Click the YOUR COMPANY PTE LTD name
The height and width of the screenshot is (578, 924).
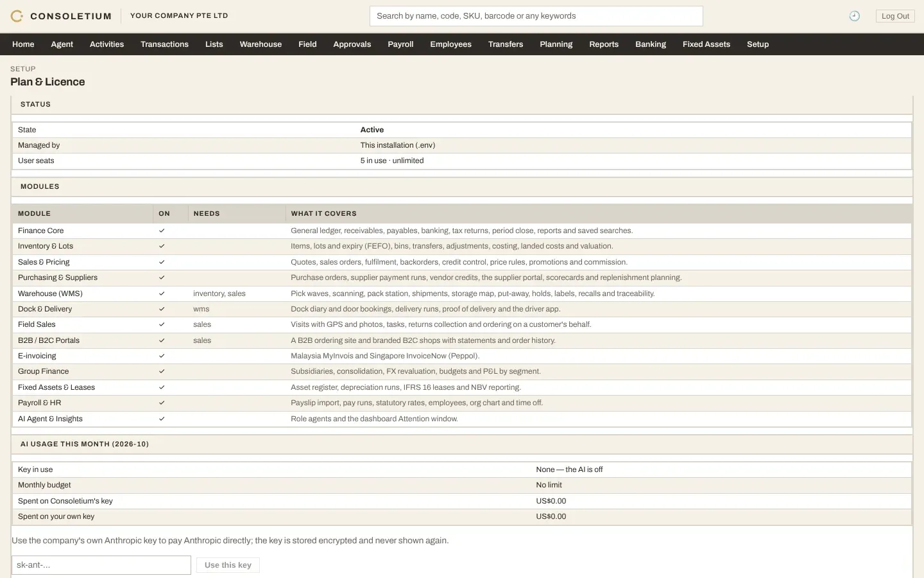(x=179, y=16)
